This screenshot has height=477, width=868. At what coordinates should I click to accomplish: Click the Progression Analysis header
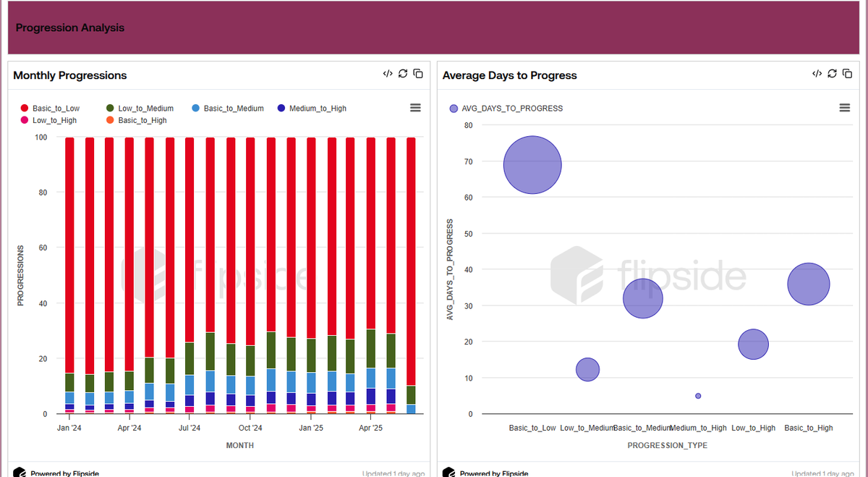[70, 28]
